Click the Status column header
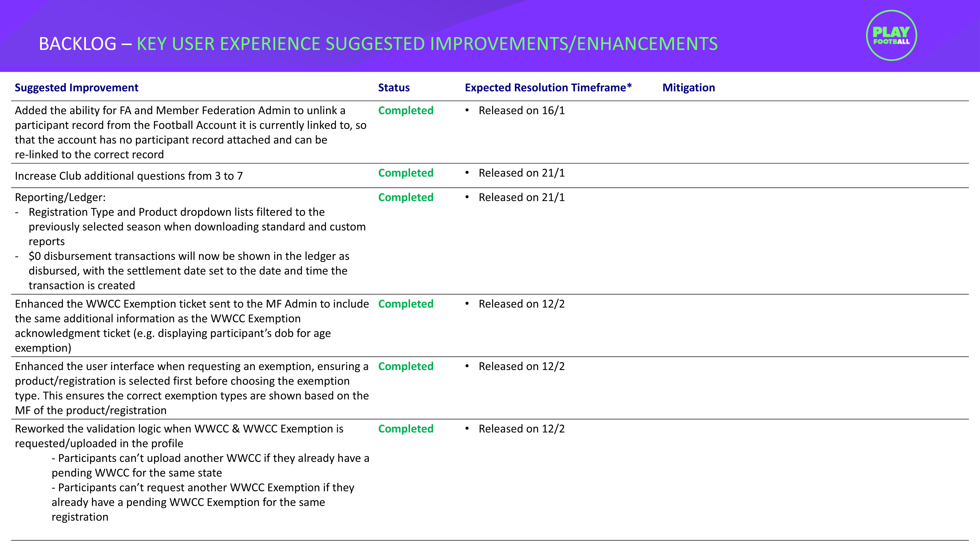This screenshot has width=980, height=551. [394, 88]
